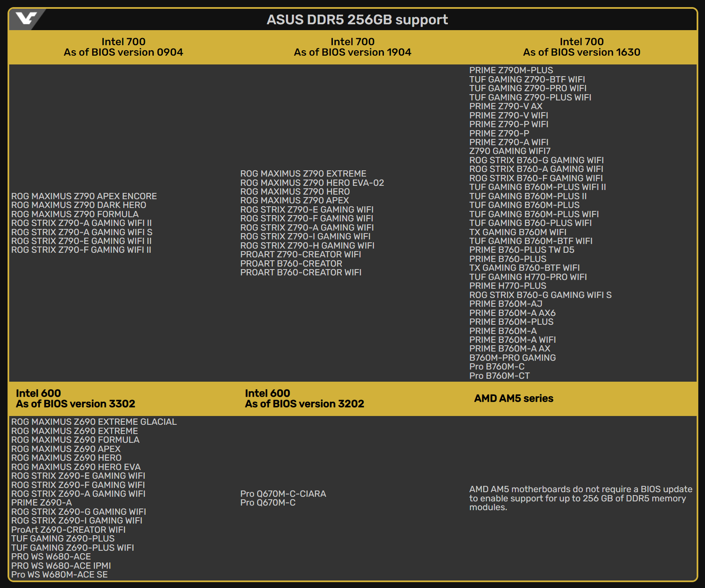This screenshot has width=705, height=588.
Task: Select TUF GAMING B760M-PLUS WIFI II entry
Action: pos(538,187)
